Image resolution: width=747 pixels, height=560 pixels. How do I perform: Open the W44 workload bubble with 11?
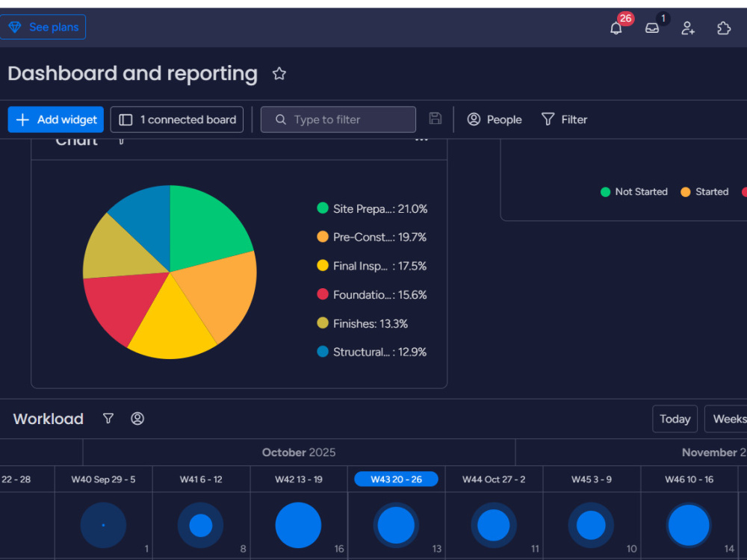[x=494, y=525]
